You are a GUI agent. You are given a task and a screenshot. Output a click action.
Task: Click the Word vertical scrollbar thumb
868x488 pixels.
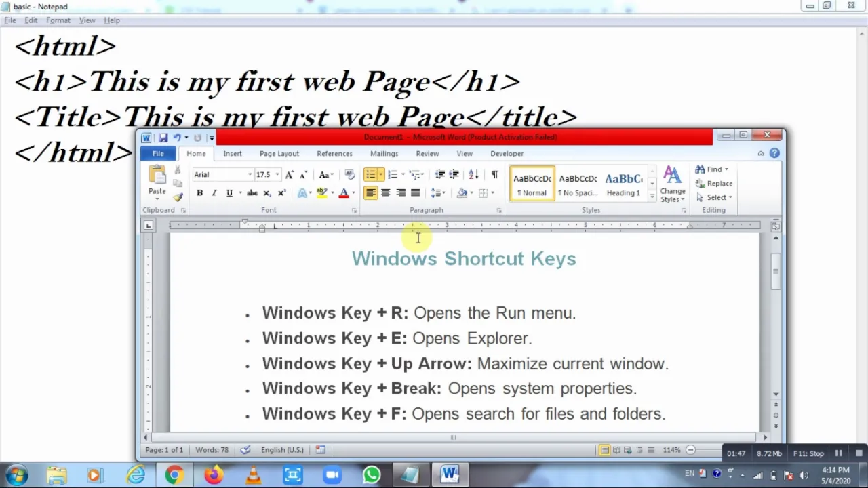pos(776,271)
